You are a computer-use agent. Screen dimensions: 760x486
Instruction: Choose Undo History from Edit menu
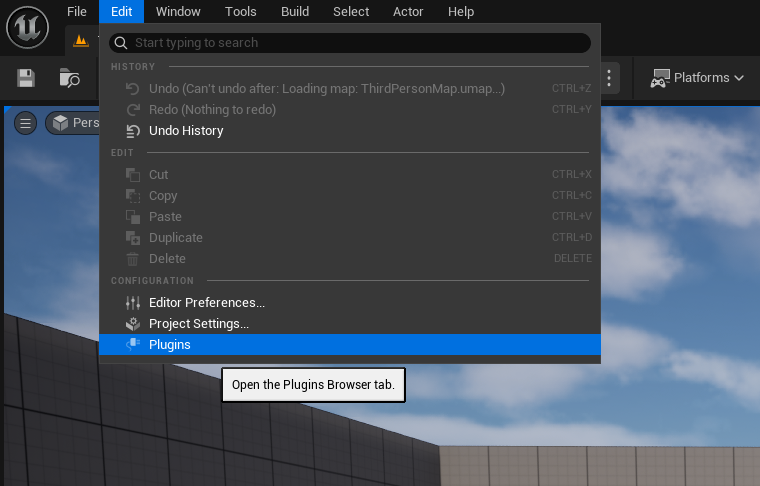coord(350,131)
